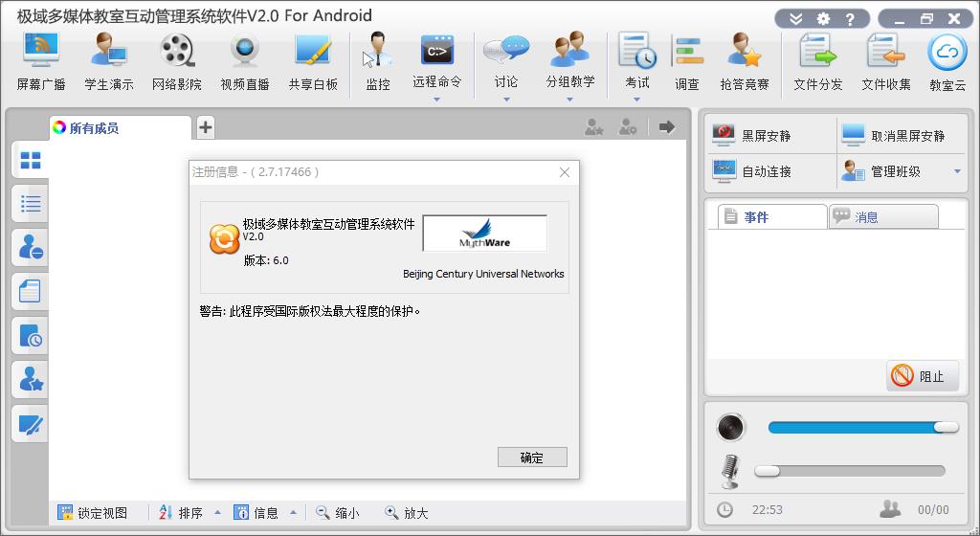980x536 pixels.
Task: Add a new member tab with plus
Action: click(x=206, y=127)
